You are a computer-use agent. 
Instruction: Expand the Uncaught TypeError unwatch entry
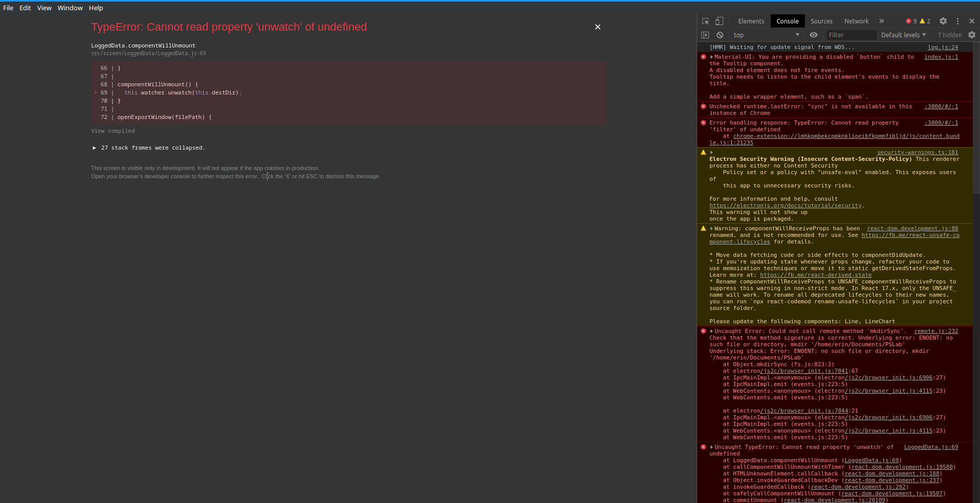[x=712, y=447]
